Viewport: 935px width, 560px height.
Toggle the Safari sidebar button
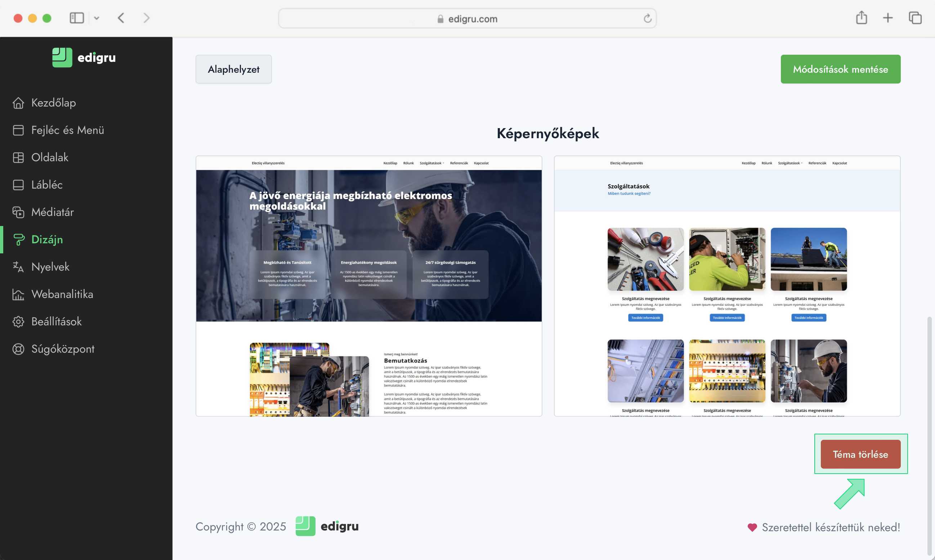[x=77, y=18]
